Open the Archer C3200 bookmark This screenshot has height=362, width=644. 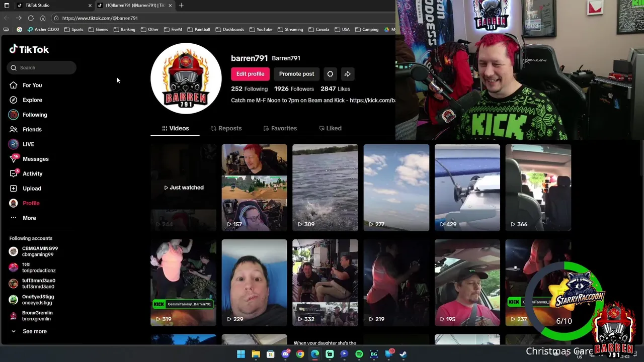click(43, 30)
